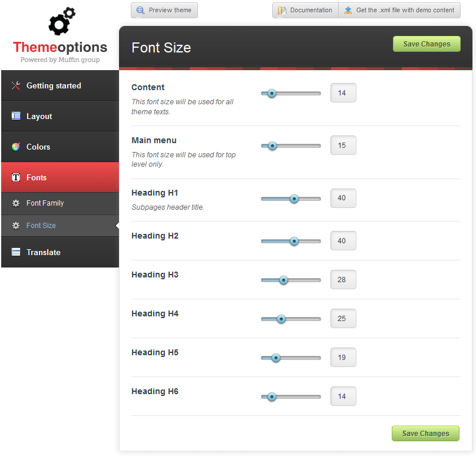Click the bottom Save Changes button
Image resolution: width=476 pixels, height=456 pixels.
click(x=425, y=433)
